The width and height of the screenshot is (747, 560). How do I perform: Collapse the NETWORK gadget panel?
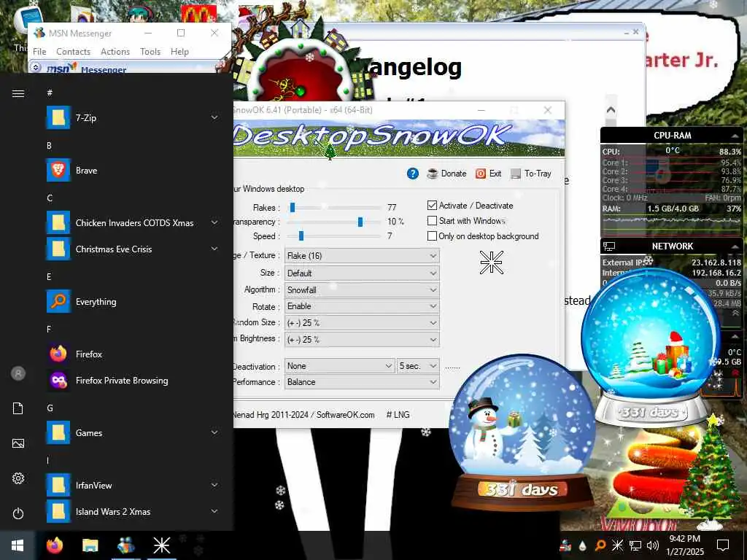735,246
